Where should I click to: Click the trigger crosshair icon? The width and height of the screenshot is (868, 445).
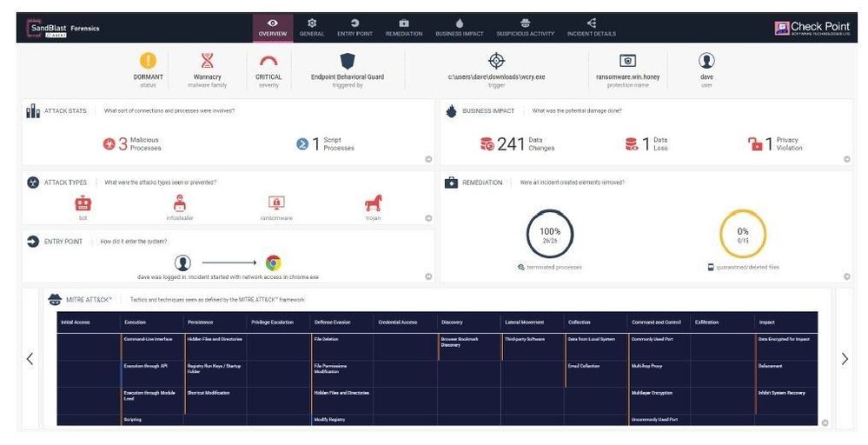(x=496, y=60)
